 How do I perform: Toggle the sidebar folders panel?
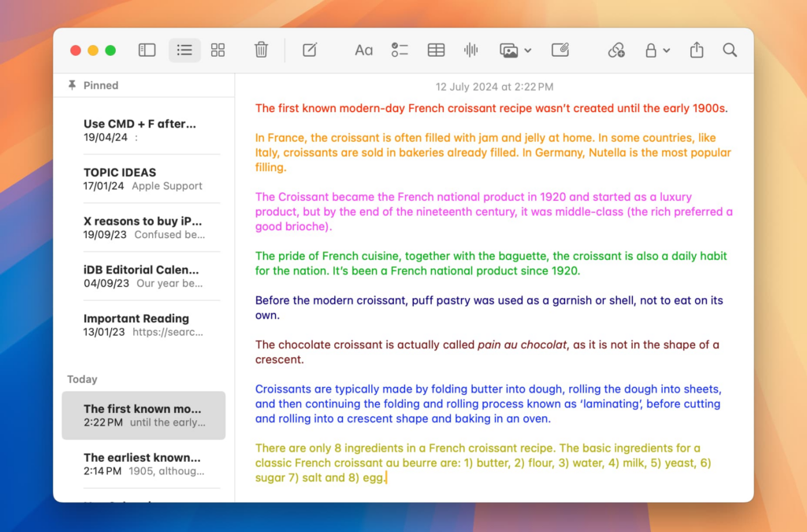tap(147, 50)
